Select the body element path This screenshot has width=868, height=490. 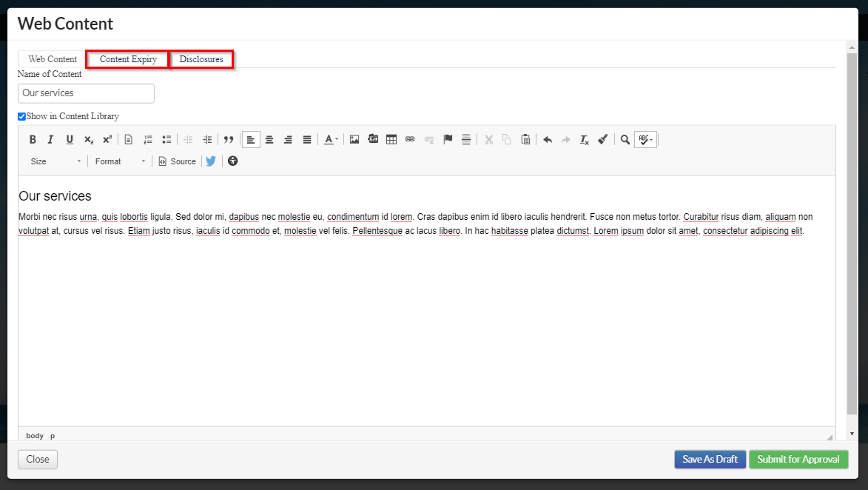click(34, 436)
